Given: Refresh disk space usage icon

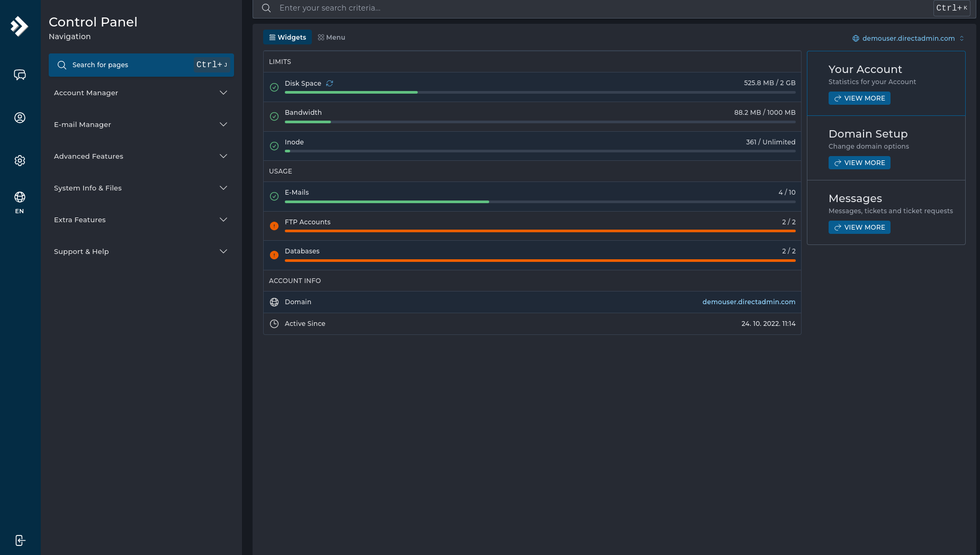Looking at the screenshot, I should [329, 83].
